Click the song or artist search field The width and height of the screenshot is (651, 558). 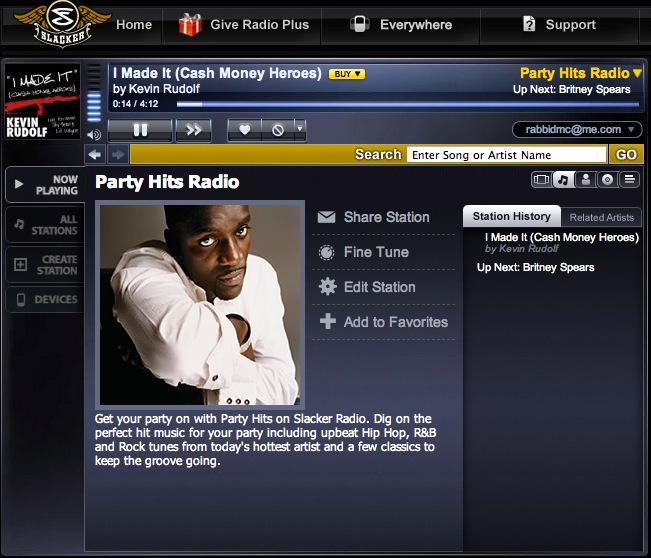[507, 155]
